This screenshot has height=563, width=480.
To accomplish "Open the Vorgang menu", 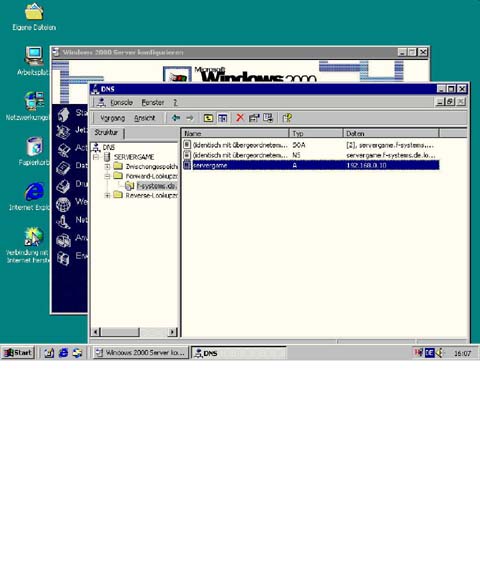I will coord(112,118).
